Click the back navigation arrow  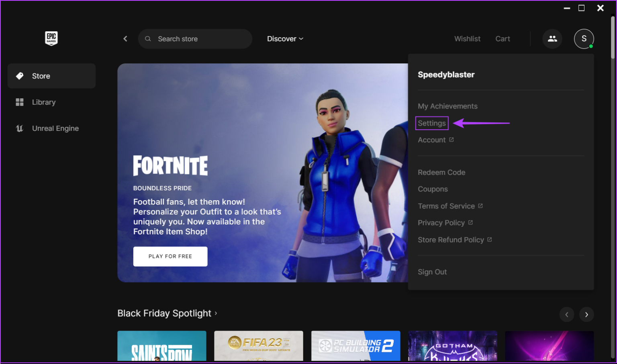[125, 39]
